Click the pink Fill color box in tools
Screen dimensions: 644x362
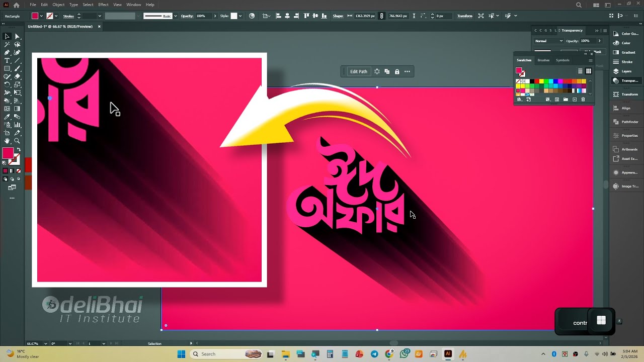click(8, 153)
